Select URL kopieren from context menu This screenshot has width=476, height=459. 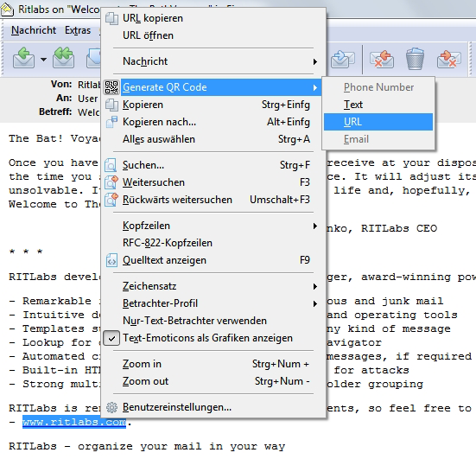point(213,18)
